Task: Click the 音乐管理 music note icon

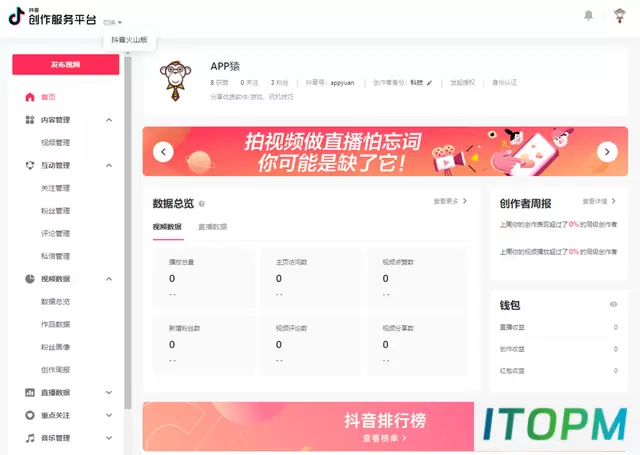Action: [x=30, y=438]
